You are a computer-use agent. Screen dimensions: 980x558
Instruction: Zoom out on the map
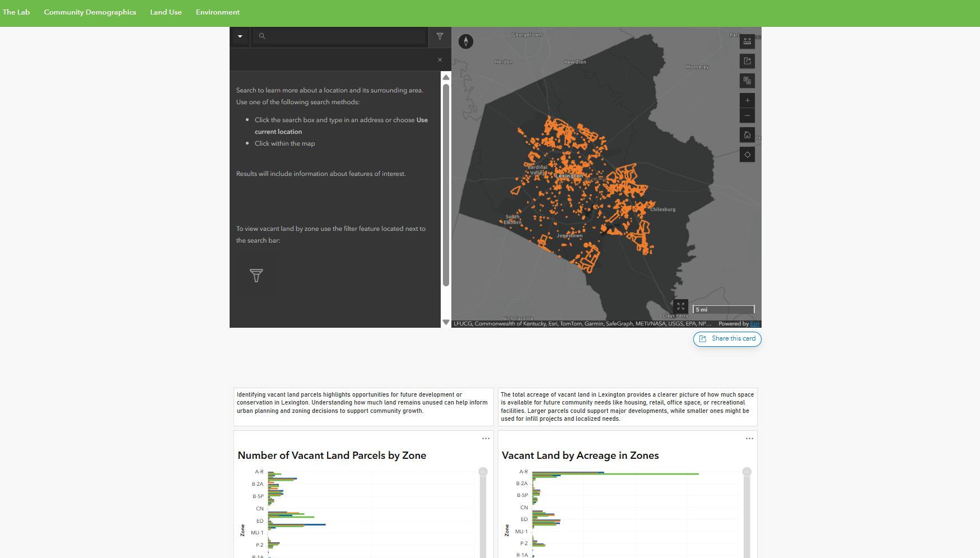point(747,115)
